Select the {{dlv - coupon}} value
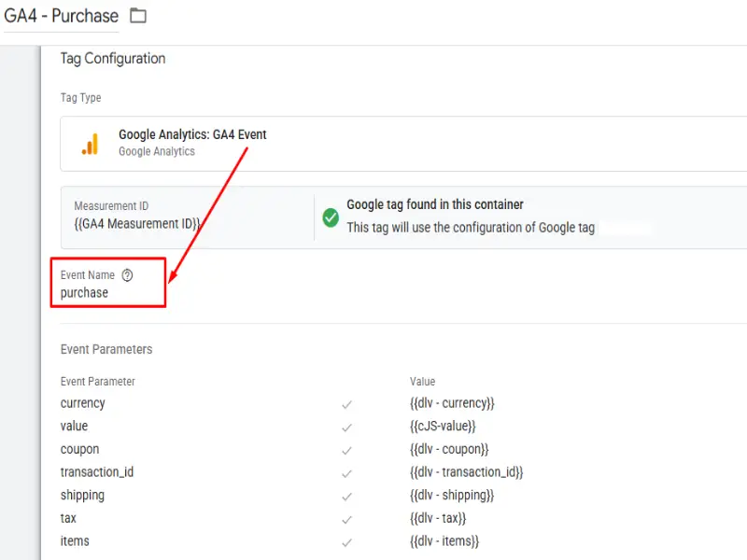The width and height of the screenshot is (747, 560). [x=449, y=450]
